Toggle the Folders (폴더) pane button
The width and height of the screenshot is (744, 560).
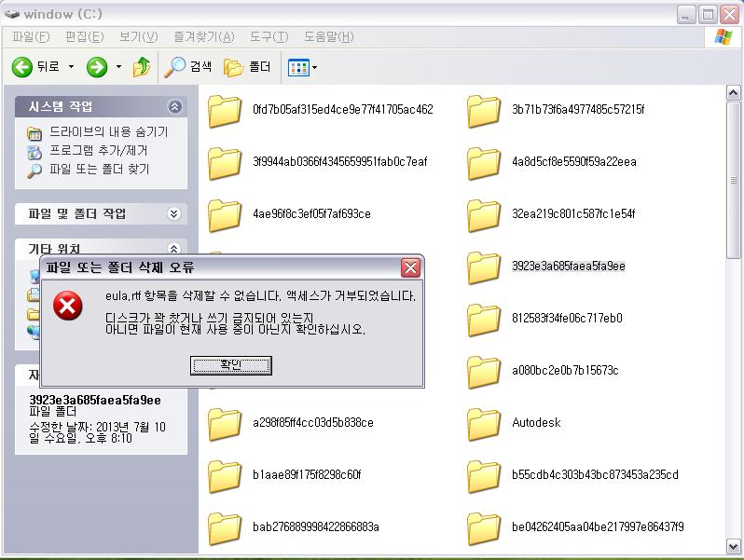coord(247,67)
